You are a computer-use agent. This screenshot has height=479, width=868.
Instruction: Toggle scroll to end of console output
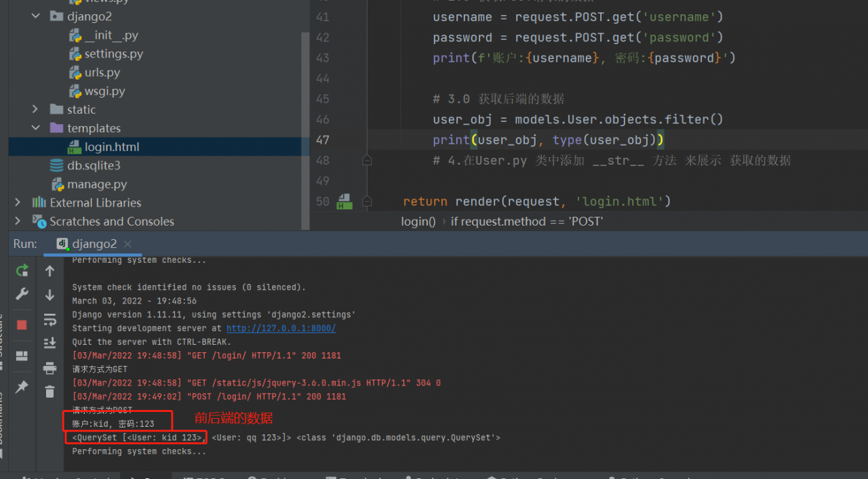point(50,343)
